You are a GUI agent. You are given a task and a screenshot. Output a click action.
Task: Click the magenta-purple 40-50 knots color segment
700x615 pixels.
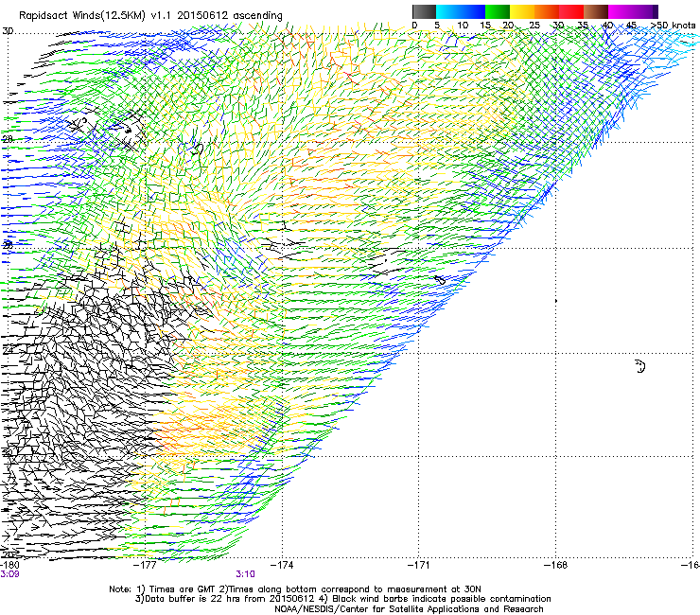pyautogui.click(x=633, y=11)
